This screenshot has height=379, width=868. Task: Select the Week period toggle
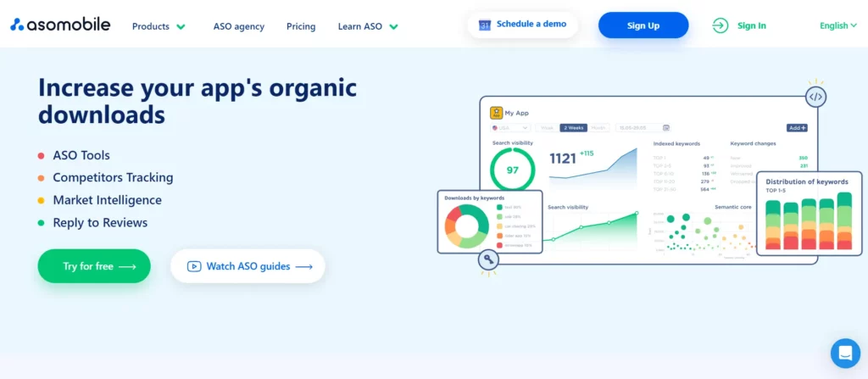click(548, 128)
